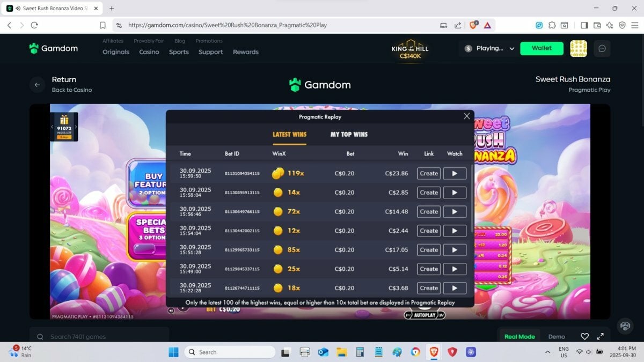Switch to My Top Wins tab

click(349, 134)
